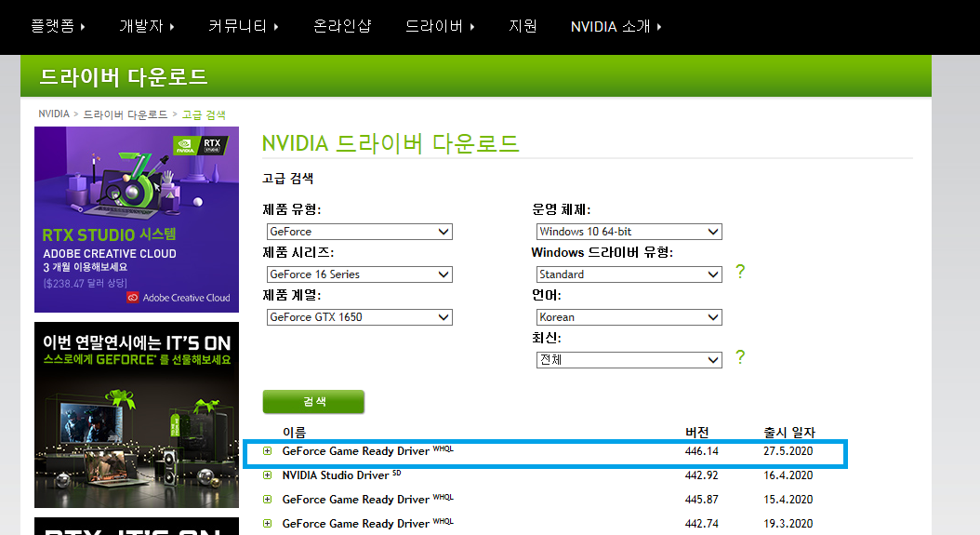Open the GeForce GTX 1650 dropdown
Viewport: 980px width, 535px height.
360,317
